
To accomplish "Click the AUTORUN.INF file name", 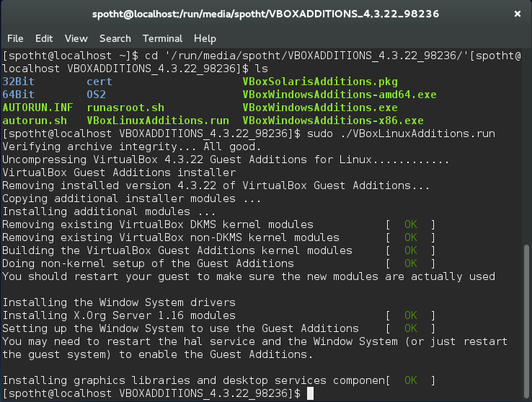I will pos(37,108).
